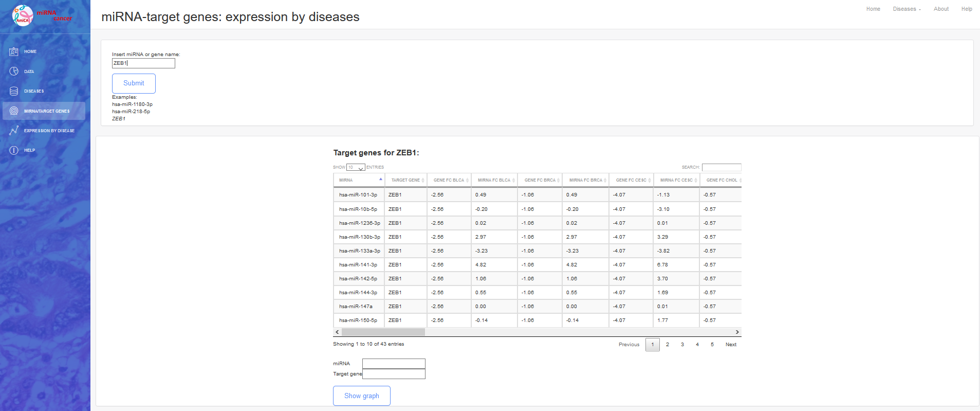Select miRNA/Target Genes target icon
This screenshot has width=980, height=411.
point(14,111)
